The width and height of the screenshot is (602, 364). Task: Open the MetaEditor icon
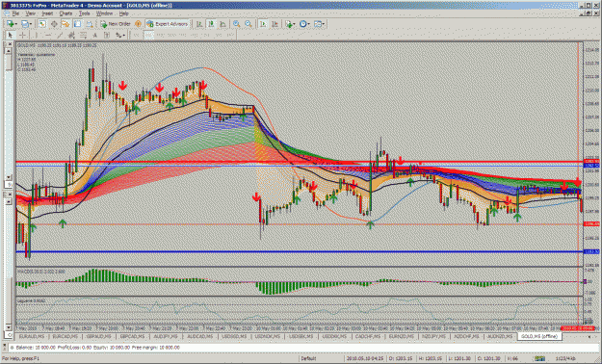(138, 24)
